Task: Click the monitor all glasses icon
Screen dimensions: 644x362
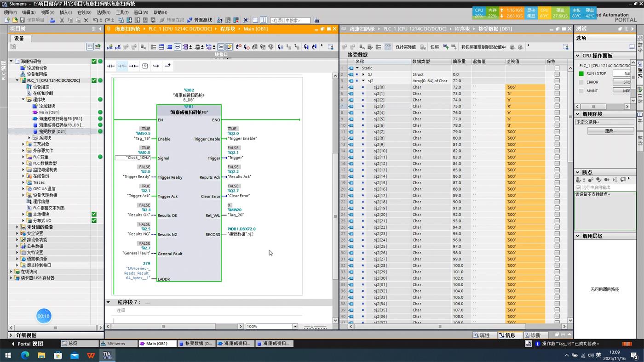Action: tap(388, 47)
